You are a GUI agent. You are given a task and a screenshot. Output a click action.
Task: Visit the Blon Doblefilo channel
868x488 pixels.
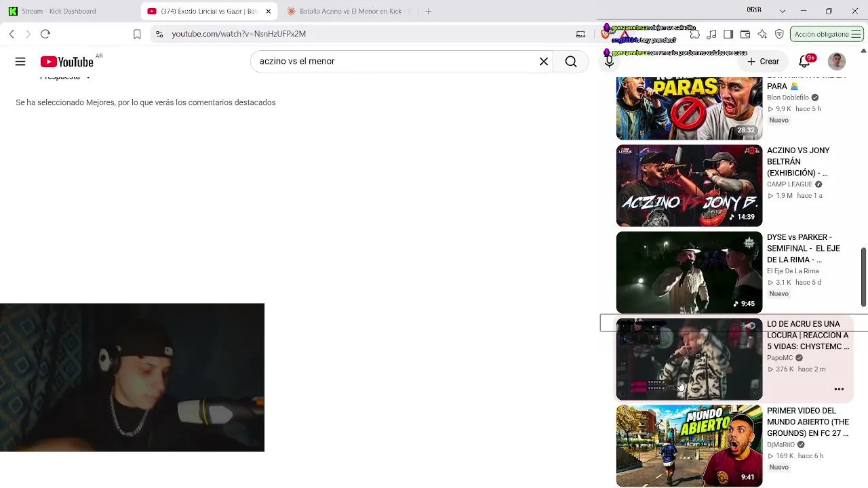click(x=788, y=98)
